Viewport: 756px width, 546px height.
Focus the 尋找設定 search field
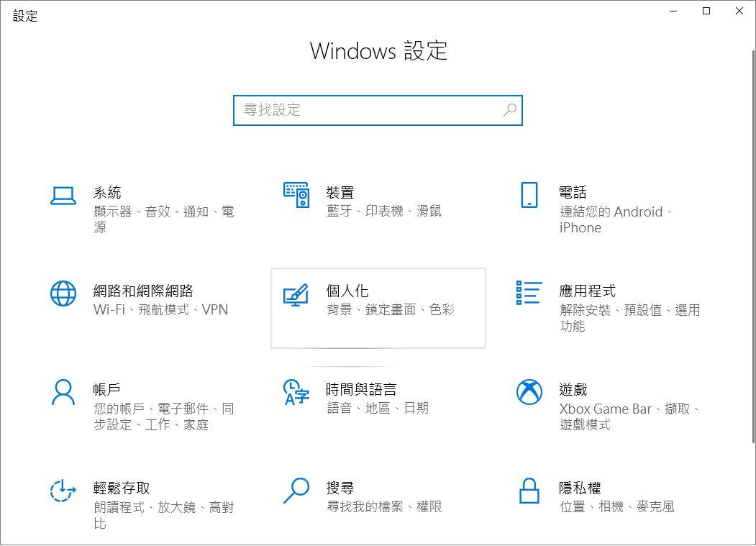[x=378, y=111]
